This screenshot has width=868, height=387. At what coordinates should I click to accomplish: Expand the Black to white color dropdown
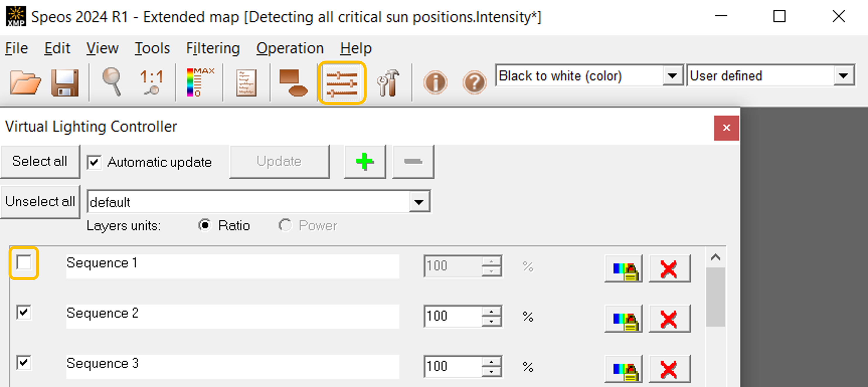tap(672, 76)
